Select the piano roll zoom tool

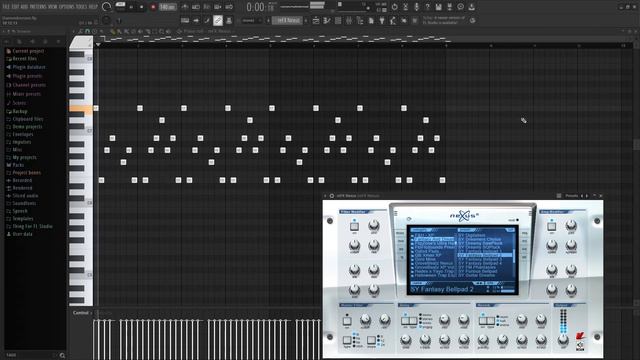(162, 31)
